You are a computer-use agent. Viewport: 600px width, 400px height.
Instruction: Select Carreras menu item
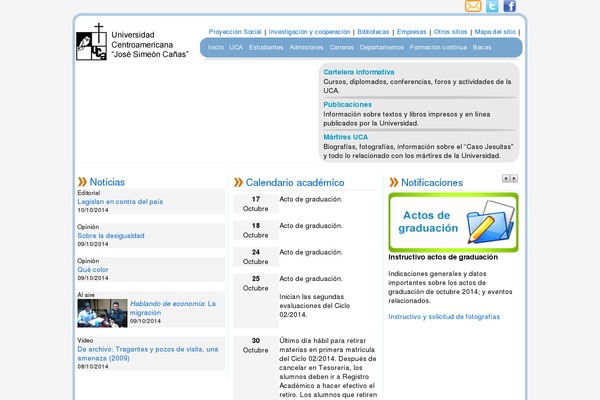click(x=341, y=47)
